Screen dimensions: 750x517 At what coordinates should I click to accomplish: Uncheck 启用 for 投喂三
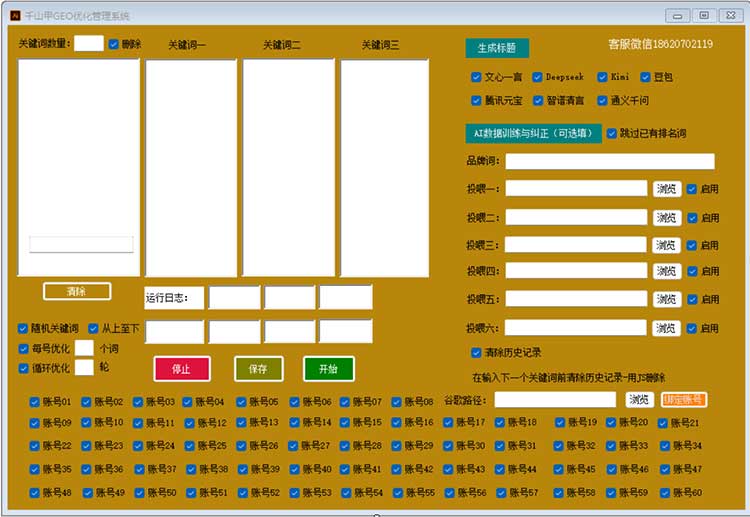[x=692, y=245]
